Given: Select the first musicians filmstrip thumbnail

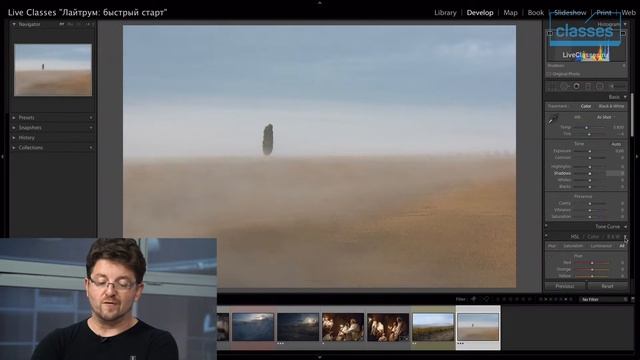Looking at the screenshot, I should tap(343, 327).
